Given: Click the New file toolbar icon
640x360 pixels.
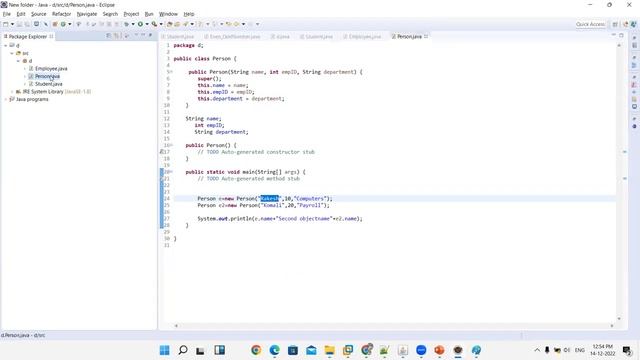Looking at the screenshot, I should [x=6, y=24].
